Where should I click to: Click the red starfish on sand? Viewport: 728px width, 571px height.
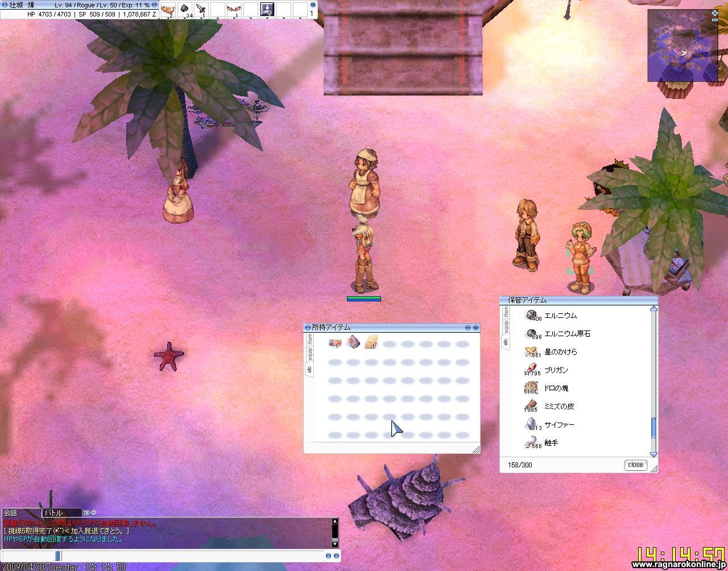point(168,357)
